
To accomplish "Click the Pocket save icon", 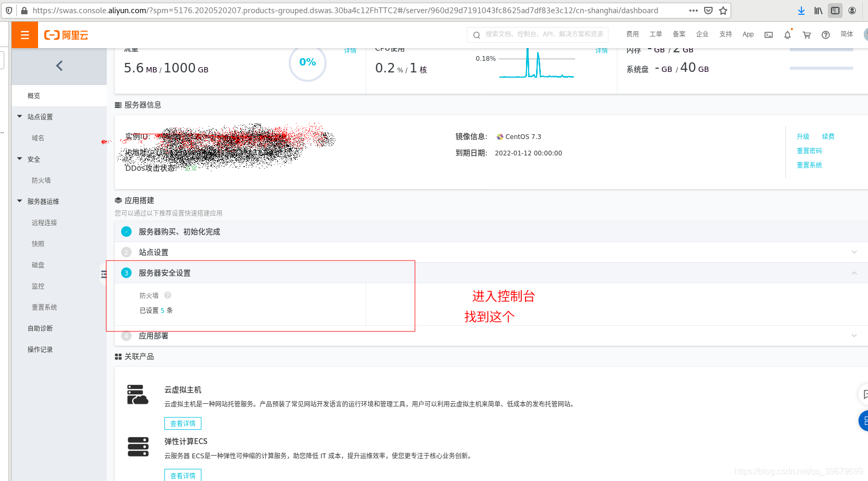I will [708, 11].
